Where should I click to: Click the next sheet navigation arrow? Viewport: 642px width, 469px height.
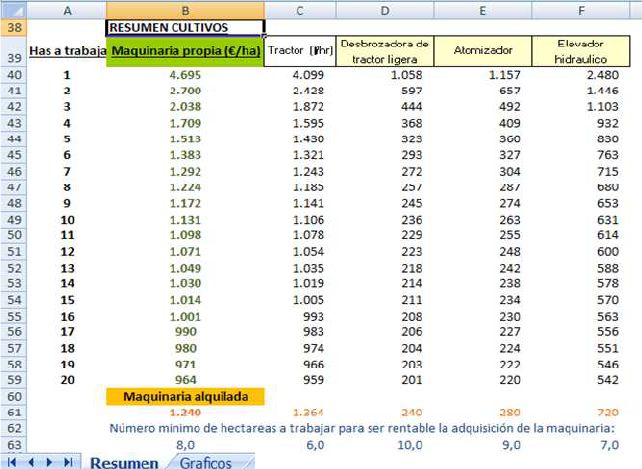49,462
